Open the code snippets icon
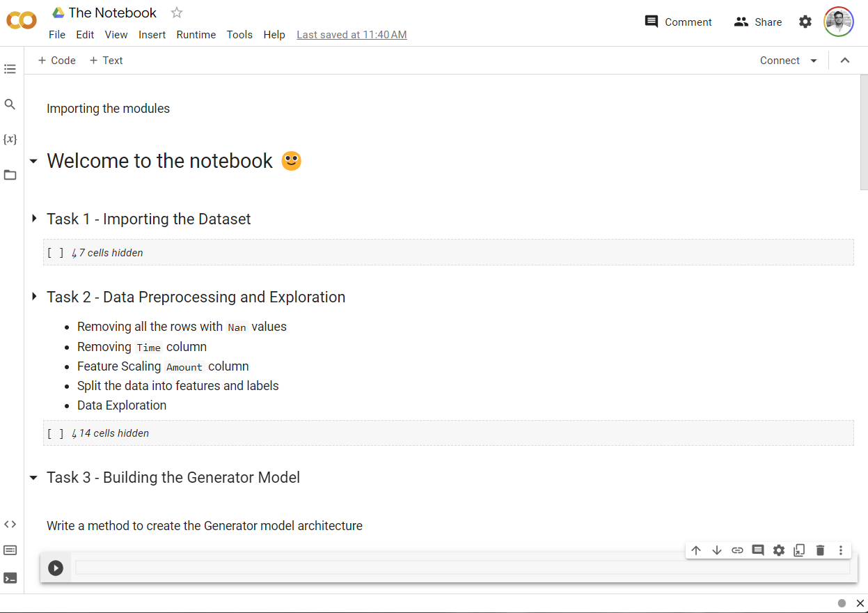Image resolution: width=868 pixels, height=613 pixels. (x=10, y=524)
